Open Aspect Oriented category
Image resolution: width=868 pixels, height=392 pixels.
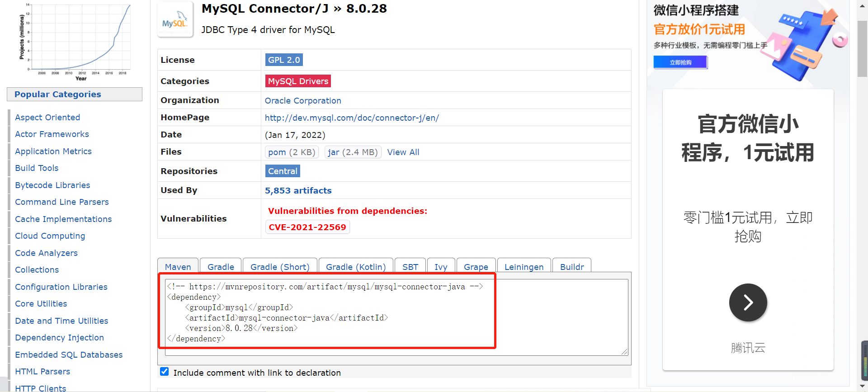click(47, 117)
